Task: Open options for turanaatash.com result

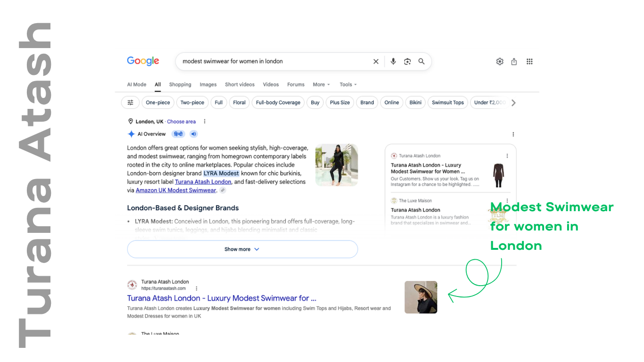Action: click(x=197, y=288)
